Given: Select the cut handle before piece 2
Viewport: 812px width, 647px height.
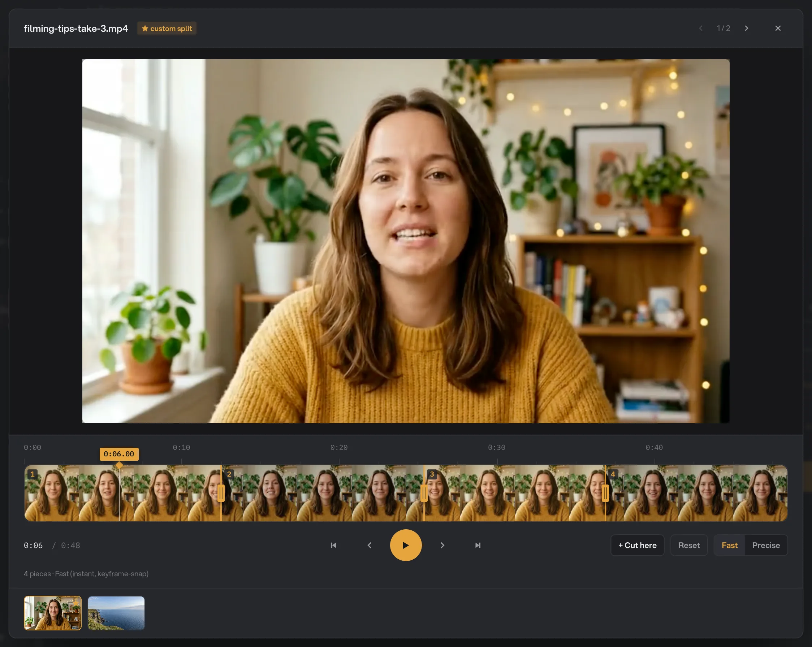Looking at the screenshot, I should (221, 493).
